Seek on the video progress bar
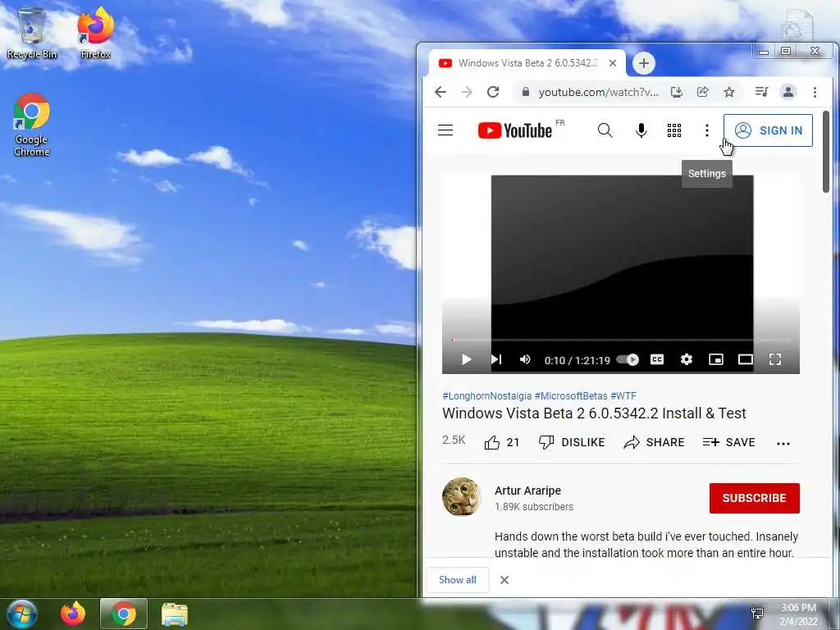The image size is (840, 630). click(x=620, y=340)
